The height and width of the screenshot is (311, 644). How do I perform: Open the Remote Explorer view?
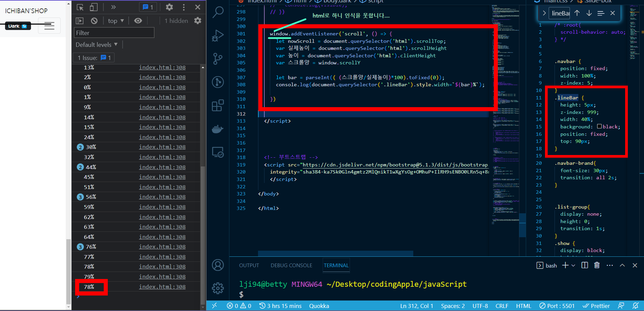click(218, 152)
